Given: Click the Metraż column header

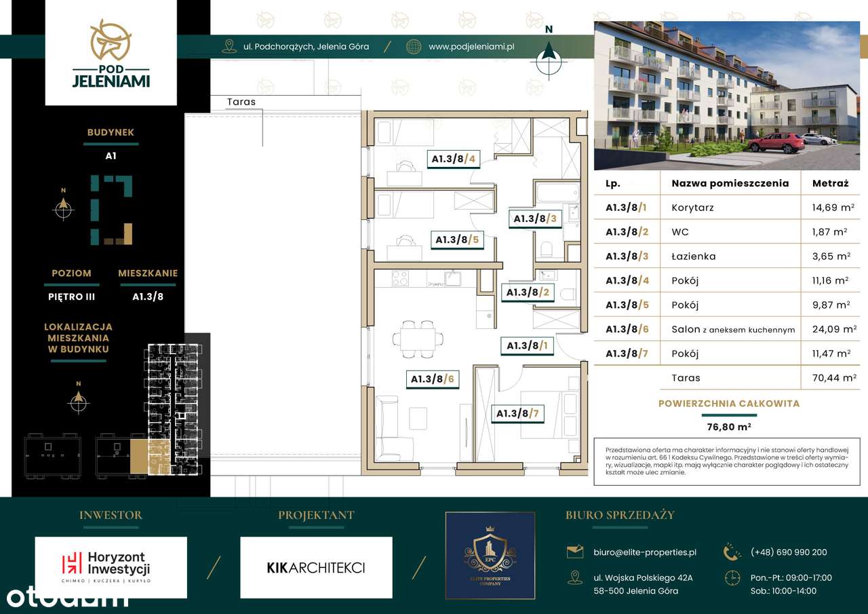Looking at the screenshot, I should [x=830, y=183].
